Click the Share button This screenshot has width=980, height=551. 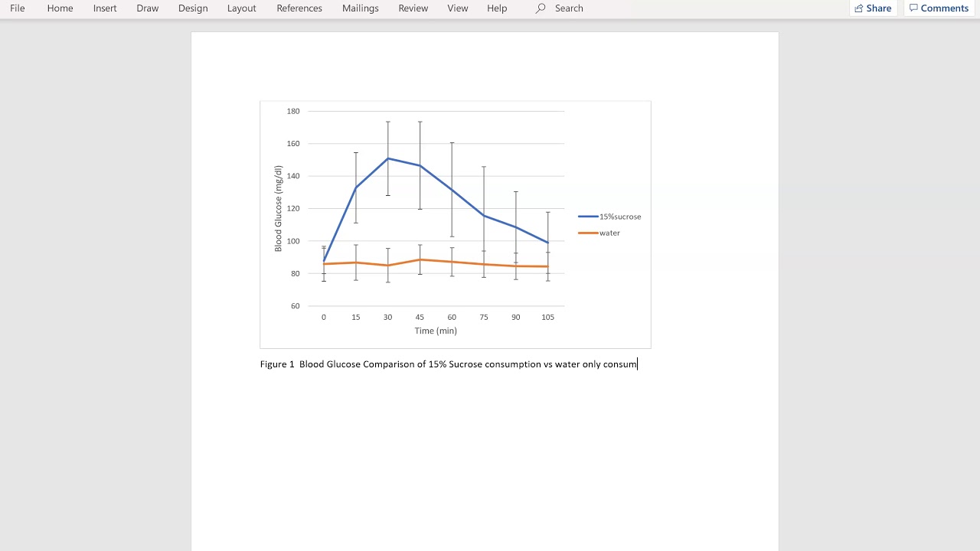pyautogui.click(x=873, y=8)
